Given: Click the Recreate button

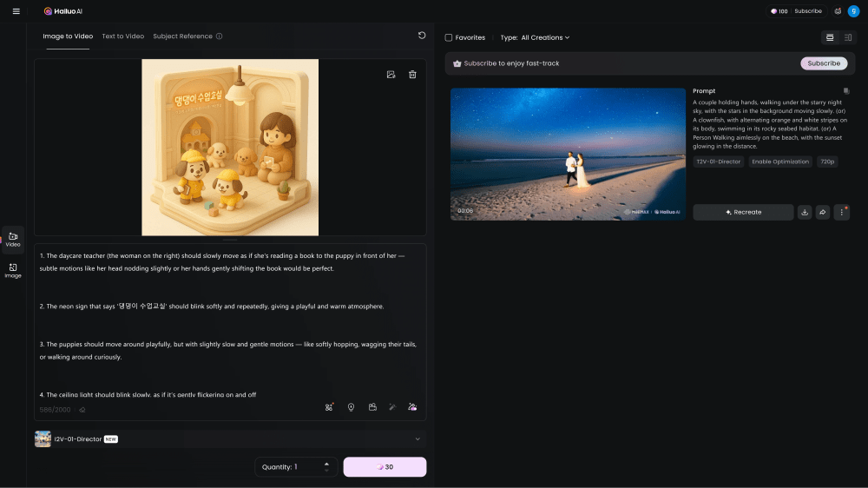Looking at the screenshot, I should [744, 212].
